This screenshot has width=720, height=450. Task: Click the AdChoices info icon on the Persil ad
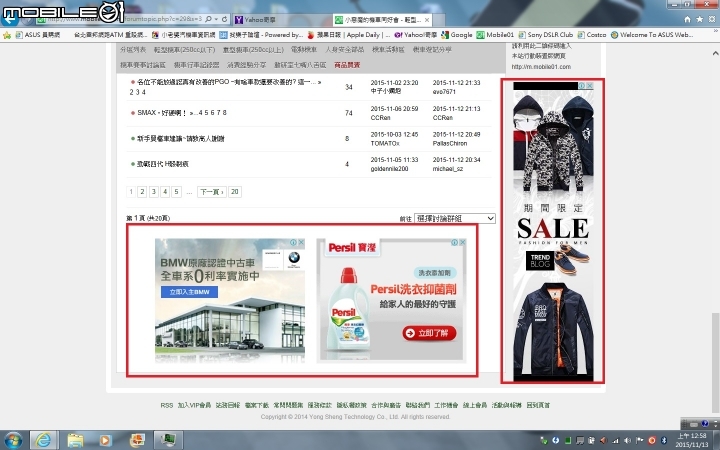coord(454,242)
